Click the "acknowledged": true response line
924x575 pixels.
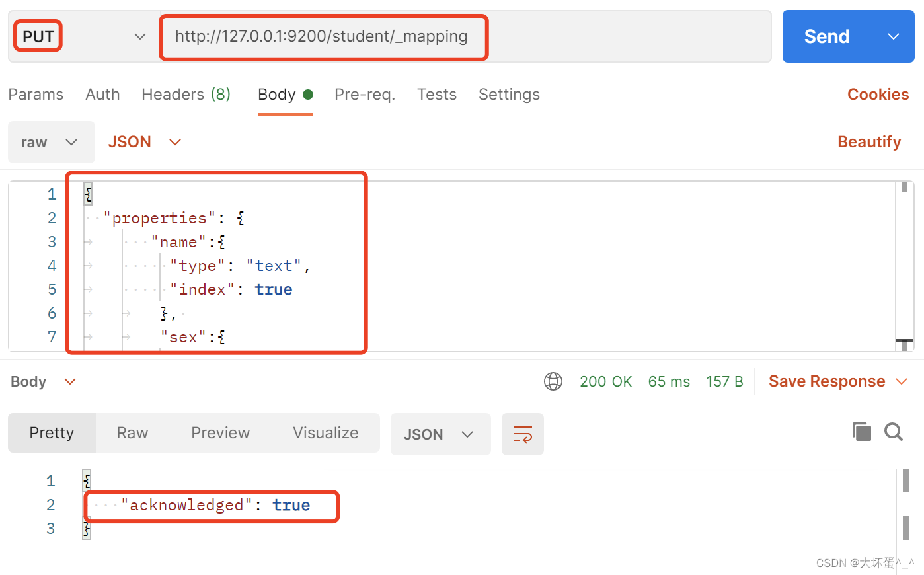215,505
